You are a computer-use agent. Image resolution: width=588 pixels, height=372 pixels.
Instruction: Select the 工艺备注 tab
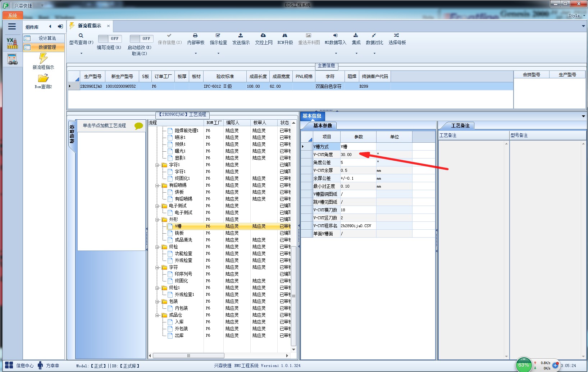point(460,125)
